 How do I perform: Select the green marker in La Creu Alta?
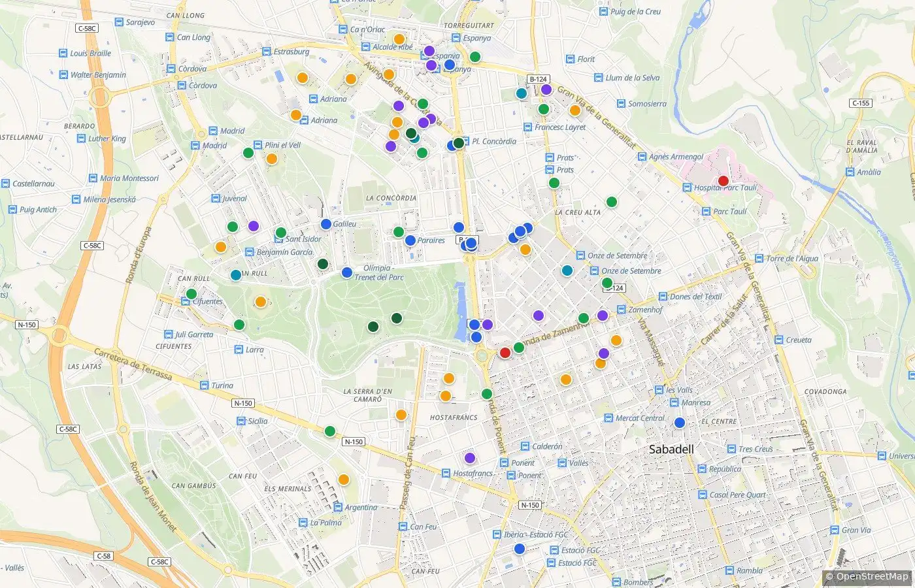tap(612, 202)
